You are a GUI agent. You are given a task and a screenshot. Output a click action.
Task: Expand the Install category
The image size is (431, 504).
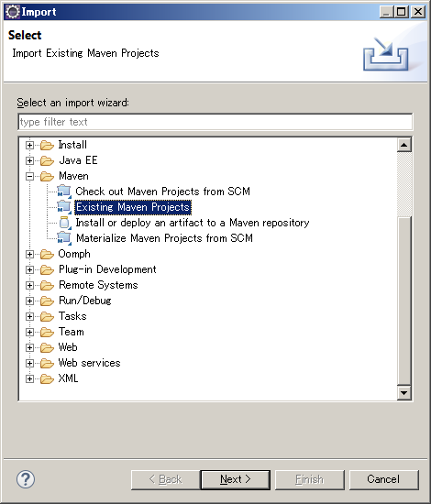point(29,146)
